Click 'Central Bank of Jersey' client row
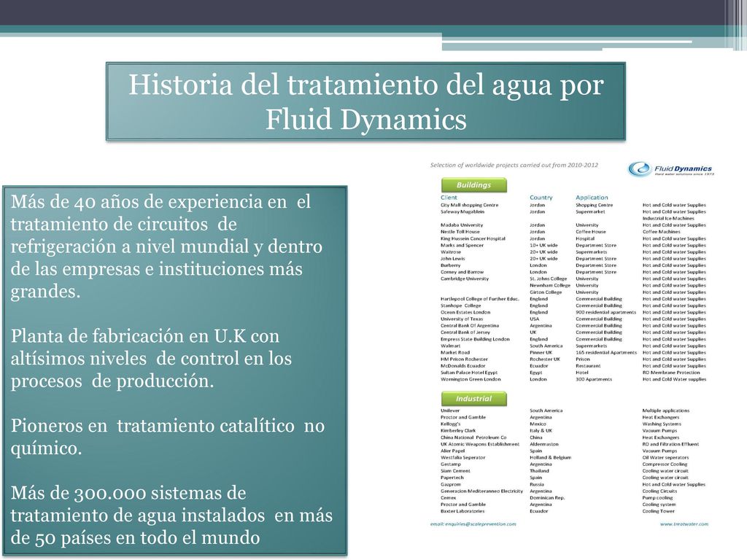Image resolution: width=747 pixels, height=560 pixels. click(465, 332)
